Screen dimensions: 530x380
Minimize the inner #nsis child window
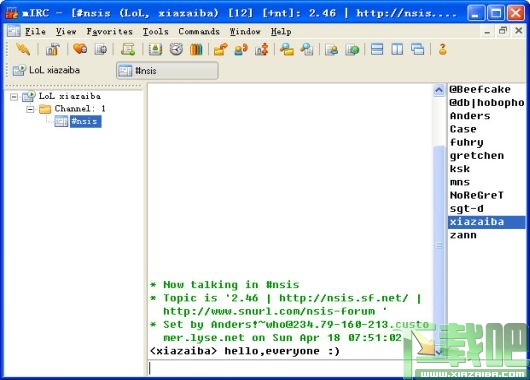(487, 31)
